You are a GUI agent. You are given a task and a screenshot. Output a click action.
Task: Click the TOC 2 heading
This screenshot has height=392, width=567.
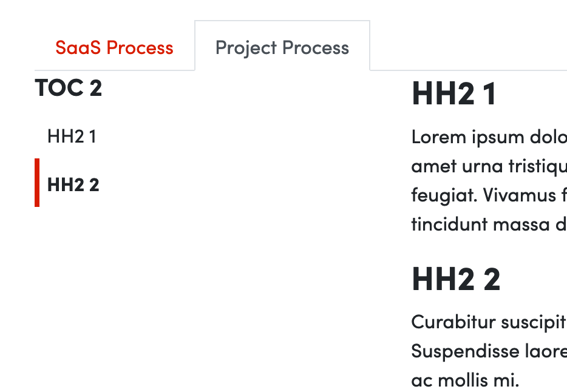69,88
